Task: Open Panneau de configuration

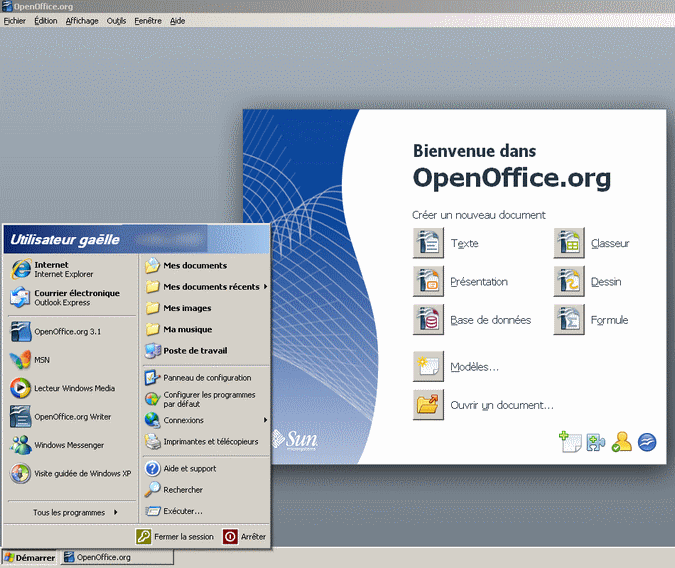Action: tap(206, 378)
